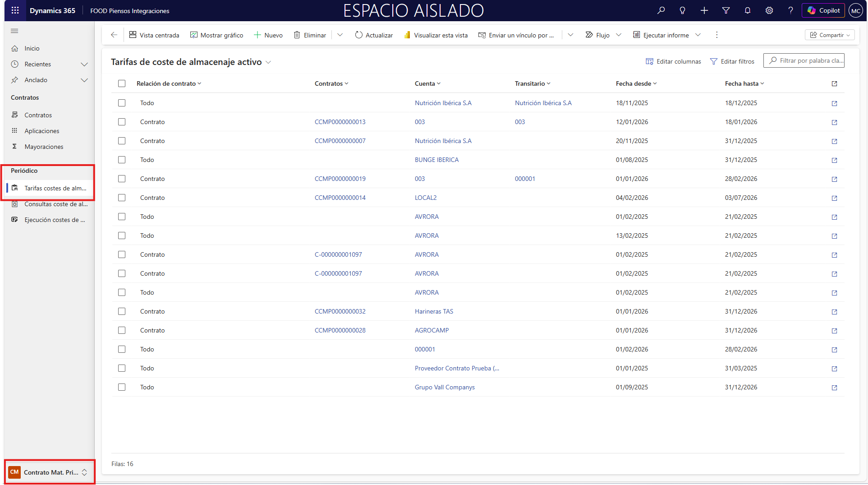Collapse the navigation hamburger menu

click(14, 31)
